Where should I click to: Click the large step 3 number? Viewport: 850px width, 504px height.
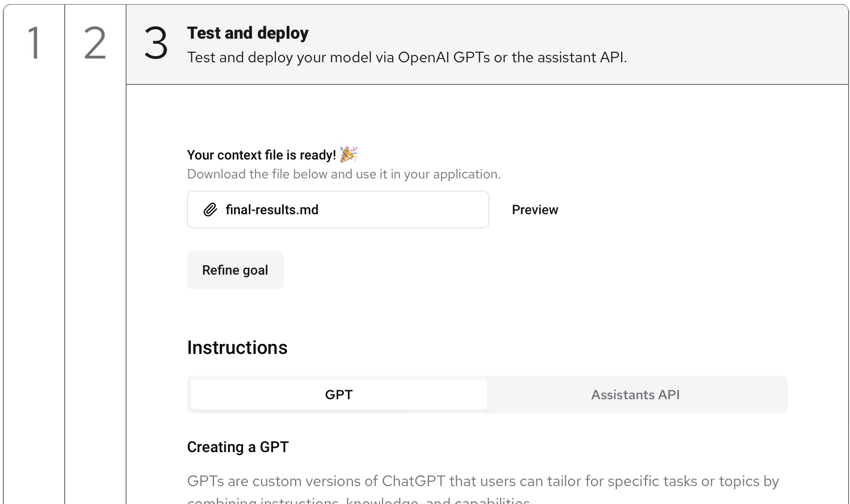coord(156,43)
